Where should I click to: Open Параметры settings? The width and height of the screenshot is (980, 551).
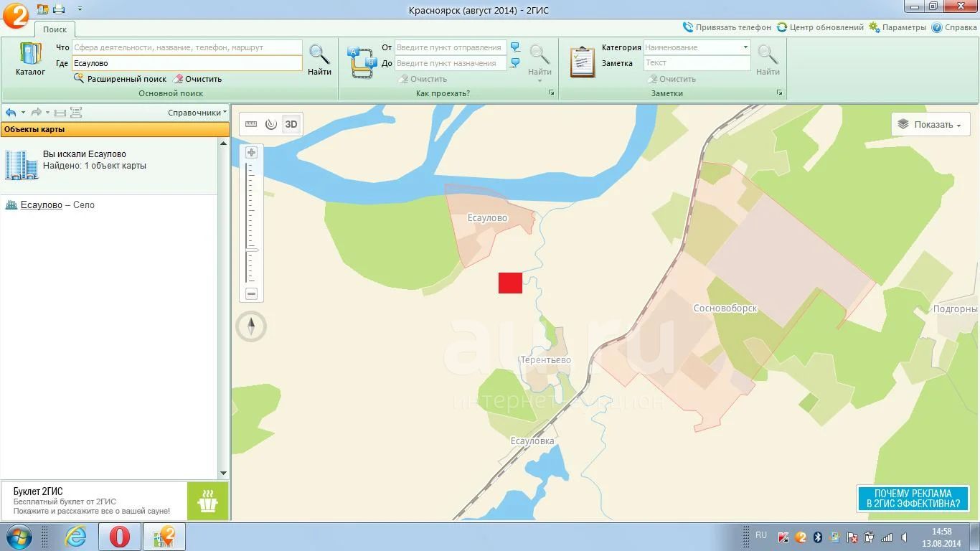click(897, 27)
